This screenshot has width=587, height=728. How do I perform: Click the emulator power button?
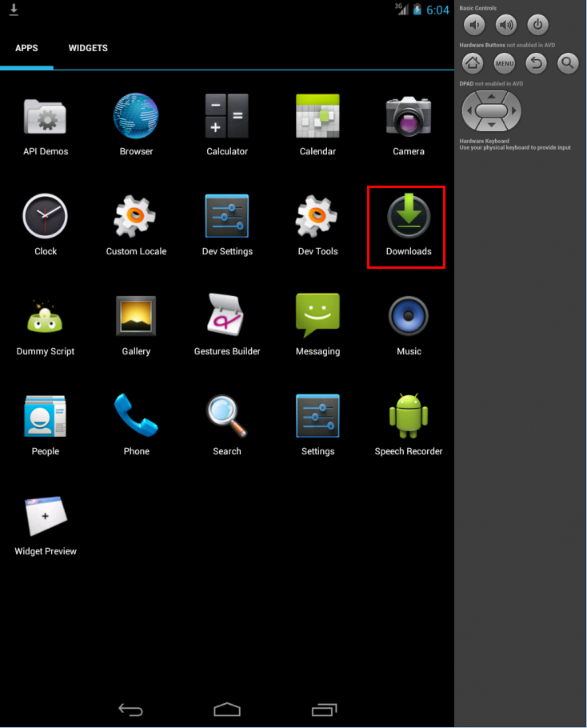537,25
